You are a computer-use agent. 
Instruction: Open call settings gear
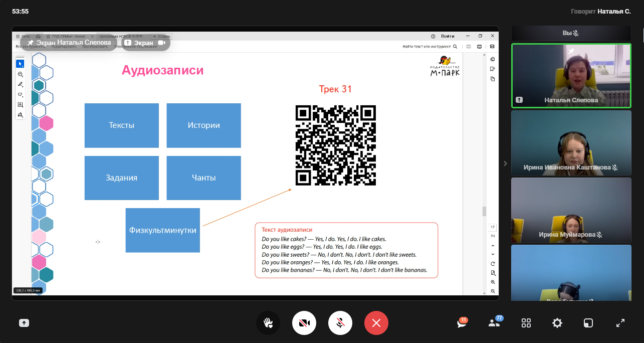pos(557,323)
